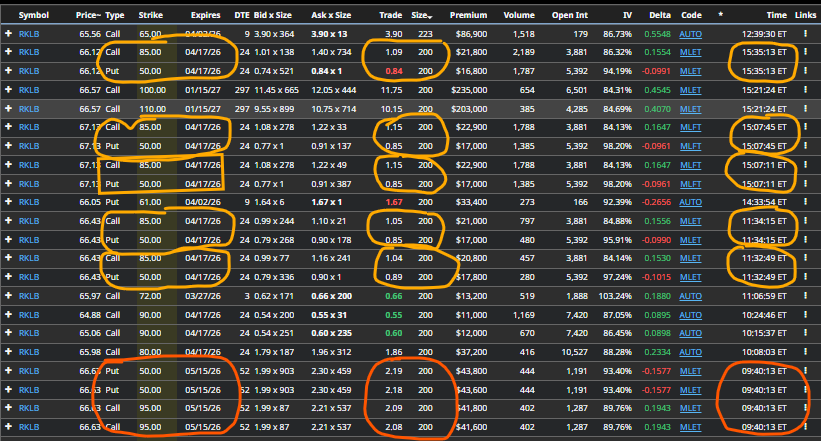The height and width of the screenshot is (441, 821).
Task: Select the $86,900 premium cell
Action: pos(471,34)
